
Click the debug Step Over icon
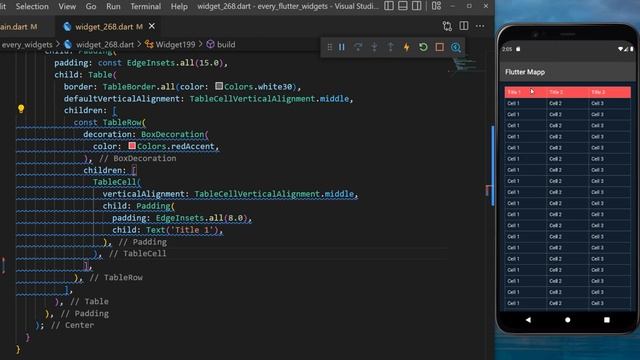(358, 47)
